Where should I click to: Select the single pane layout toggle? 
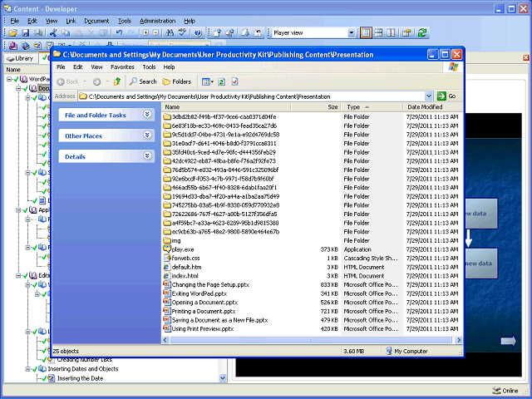[366, 33]
